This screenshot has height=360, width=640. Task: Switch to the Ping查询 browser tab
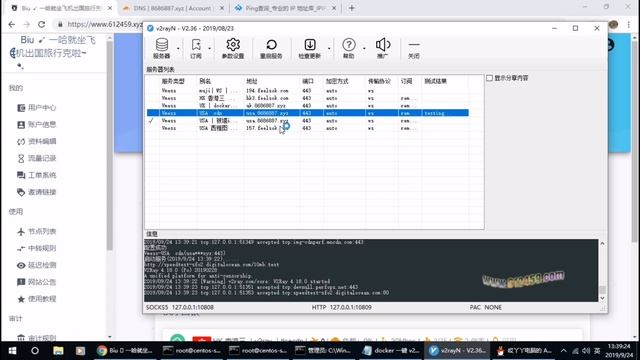[285, 8]
